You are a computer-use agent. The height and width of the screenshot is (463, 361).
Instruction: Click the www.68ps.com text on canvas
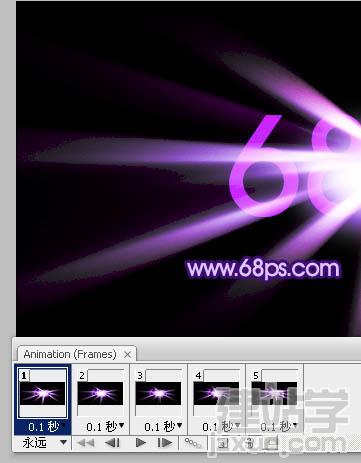click(263, 269)
